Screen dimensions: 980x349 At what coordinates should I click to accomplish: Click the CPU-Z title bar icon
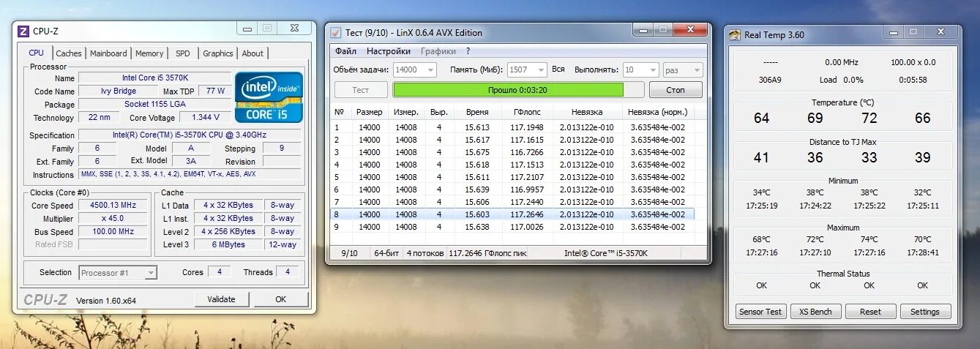[x=23, y=31]
